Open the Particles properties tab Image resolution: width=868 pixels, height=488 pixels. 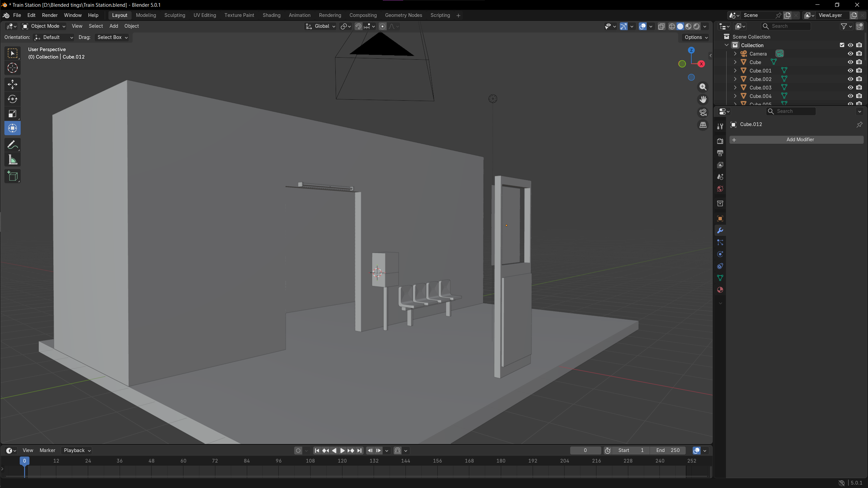pos(720,242)
